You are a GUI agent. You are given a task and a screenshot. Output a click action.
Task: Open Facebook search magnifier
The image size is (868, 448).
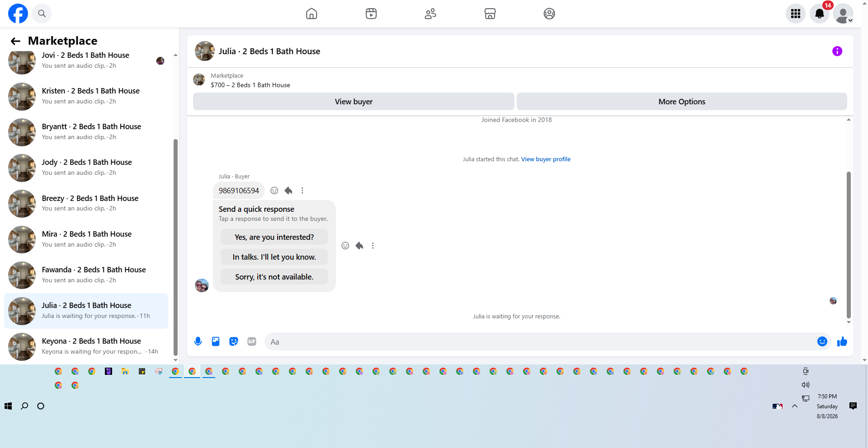tap(42, 14)
